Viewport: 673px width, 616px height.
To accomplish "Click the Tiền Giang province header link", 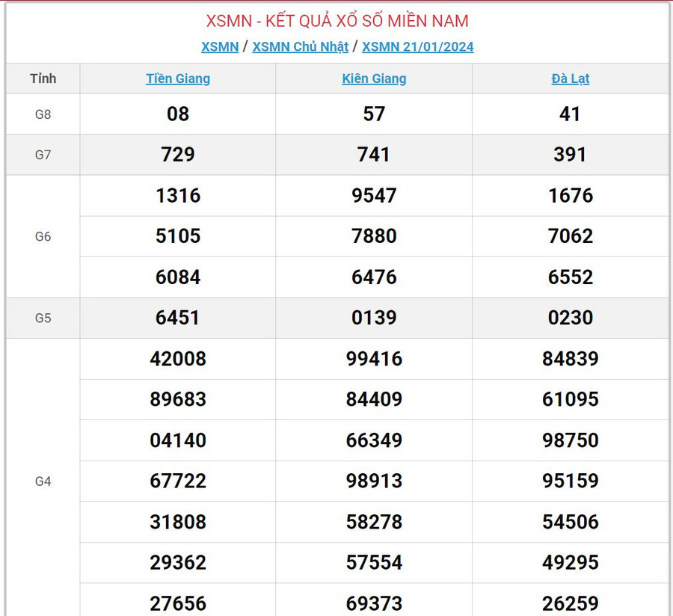I will pos(178,78).
